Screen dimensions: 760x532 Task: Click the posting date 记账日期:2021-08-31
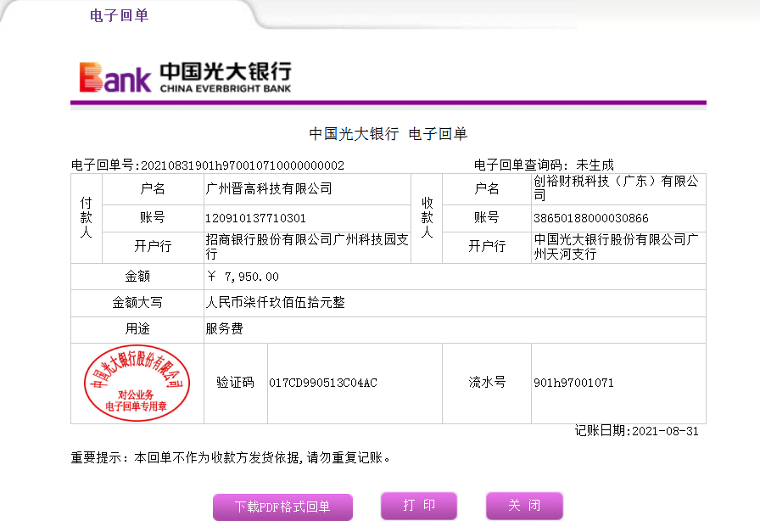click(x=636, y=431)
